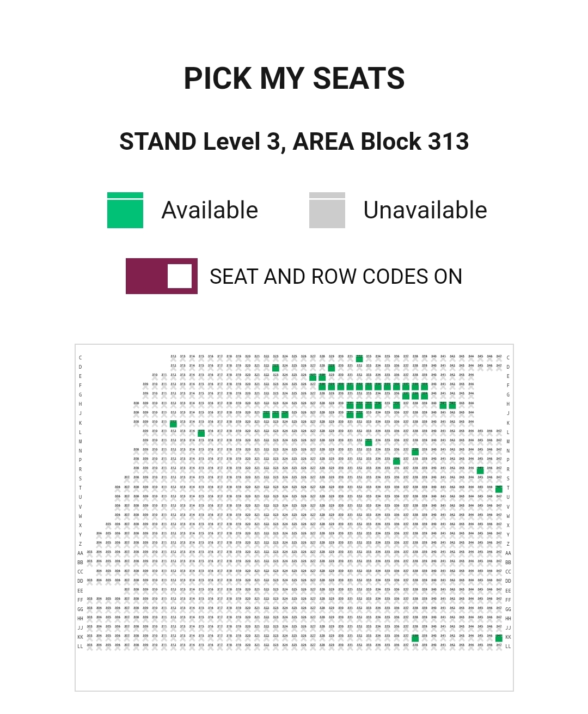This screenshot has height=714, width=588.
Task: Pick available seat 337 in row G
Action: pyautogui.click(x=406, y=395)
